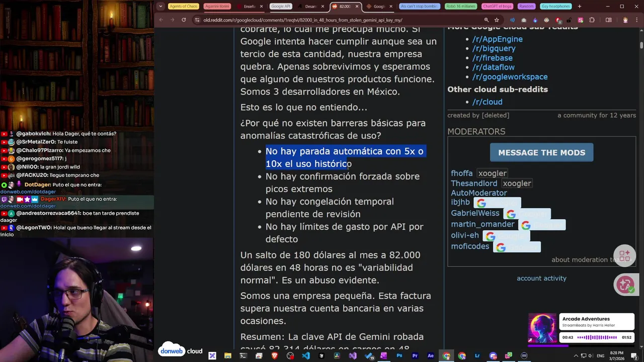Open the zoom magnifier in the address bar
Image resolution: width=644 pixels, height=362 pixels.
pos(486,20)
